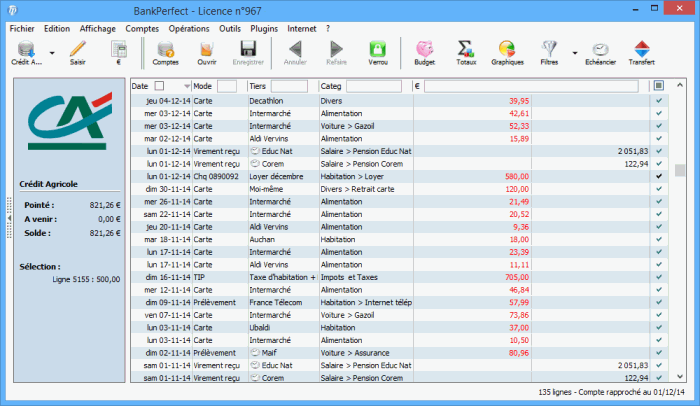Viewport: 700px width, 406px height.
Task: Click the Ubaldi Habitation row
Action: [399, 327]
